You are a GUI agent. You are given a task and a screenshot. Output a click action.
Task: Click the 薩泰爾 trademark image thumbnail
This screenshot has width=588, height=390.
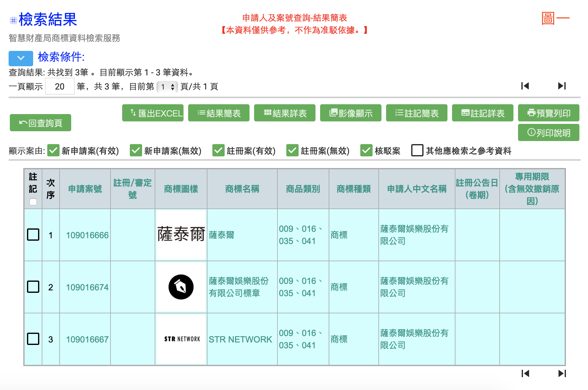coord(181,235)
